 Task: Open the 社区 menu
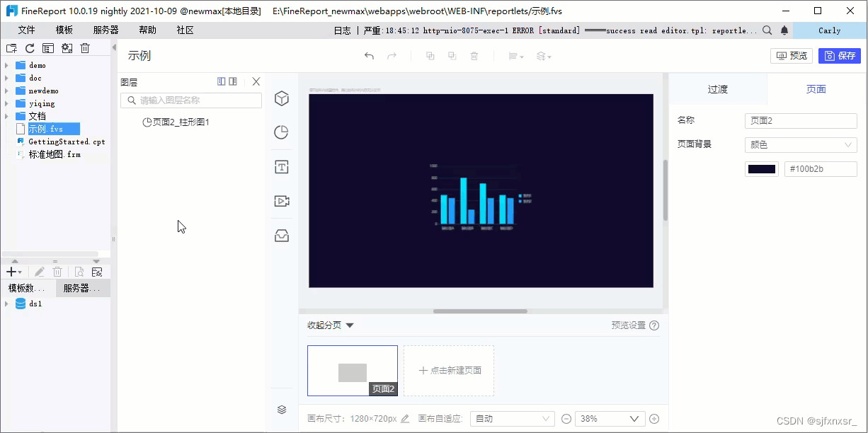pos(185,30)
